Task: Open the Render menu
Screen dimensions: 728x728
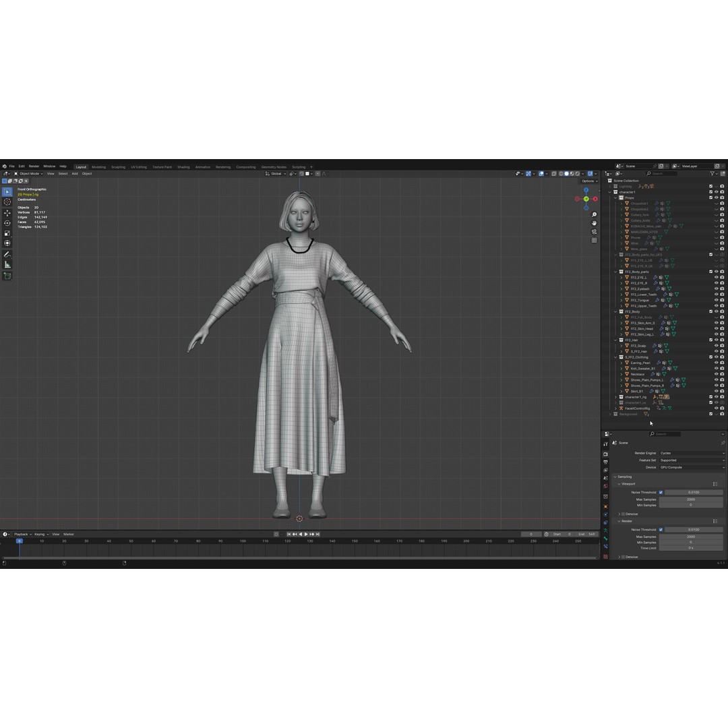Action: tap(34, 166)
